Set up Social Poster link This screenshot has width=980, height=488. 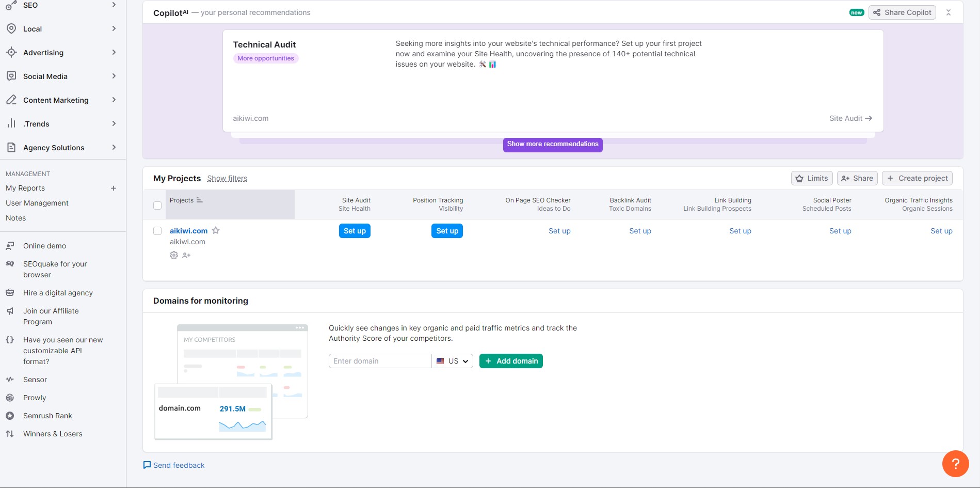click(x=840, y=231)
